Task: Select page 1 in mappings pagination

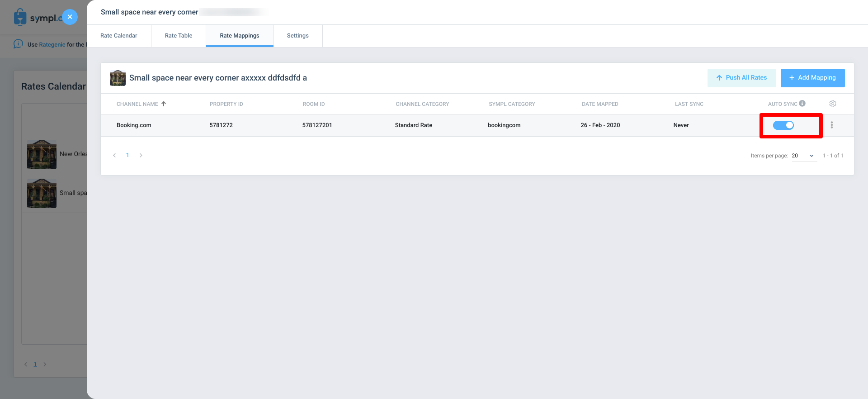Action: pos(127,155)
